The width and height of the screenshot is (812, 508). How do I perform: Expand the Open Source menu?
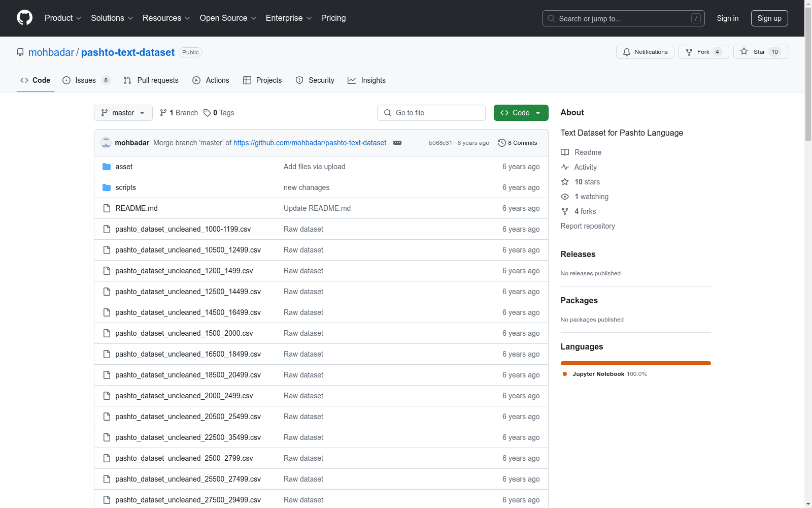pos(228,18)
